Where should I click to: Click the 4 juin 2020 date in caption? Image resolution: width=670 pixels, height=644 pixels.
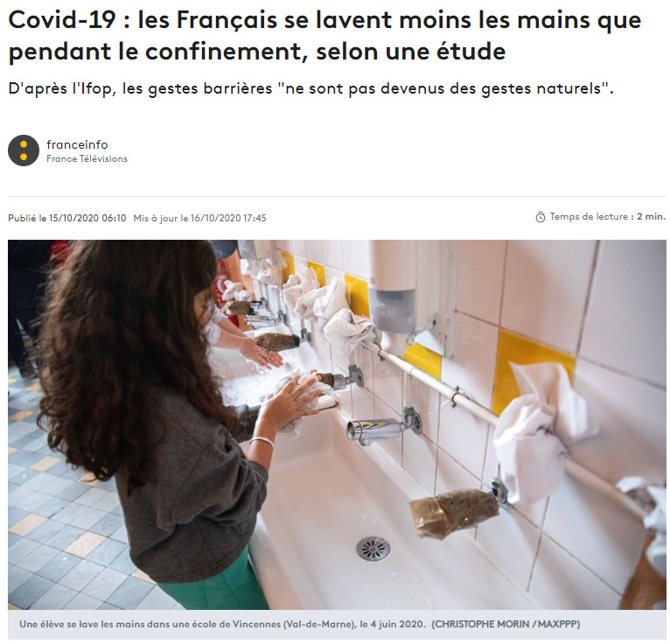tap(397, 624)
